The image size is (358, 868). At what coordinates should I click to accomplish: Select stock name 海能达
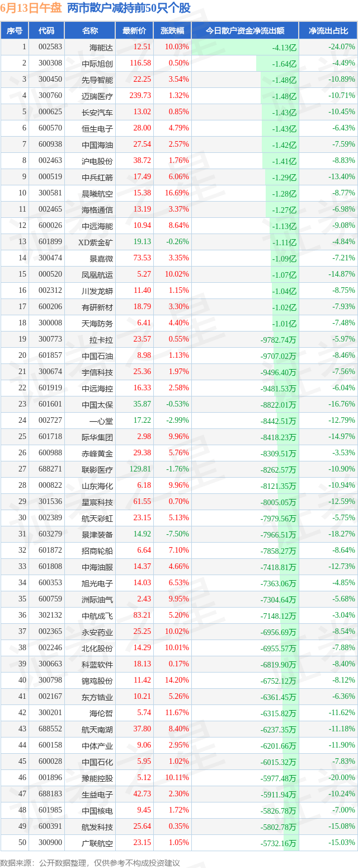101,47
